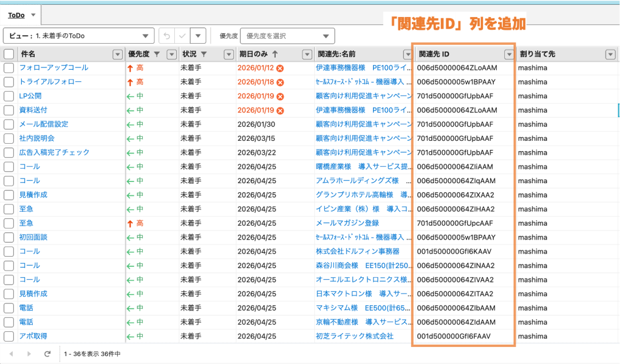622x364 pixels.
Task: Open dropdown arrow next to toolbar checkmark
Action: [199, 36]
